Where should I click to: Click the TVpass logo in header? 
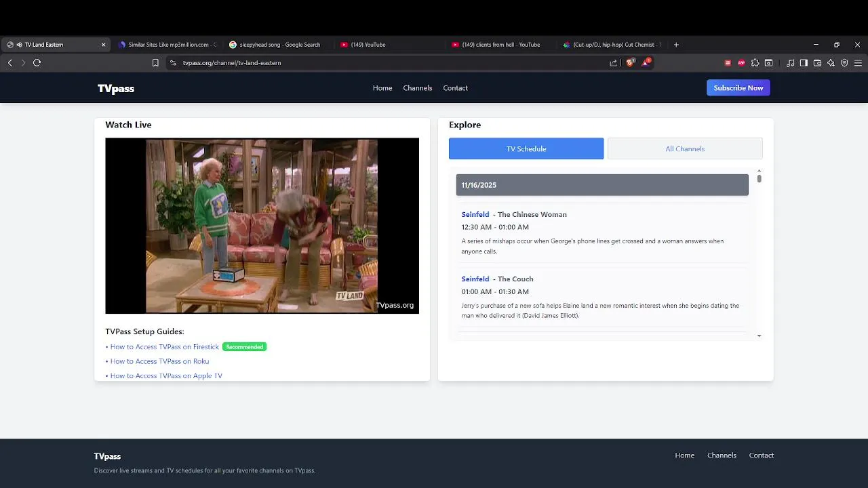116,88
